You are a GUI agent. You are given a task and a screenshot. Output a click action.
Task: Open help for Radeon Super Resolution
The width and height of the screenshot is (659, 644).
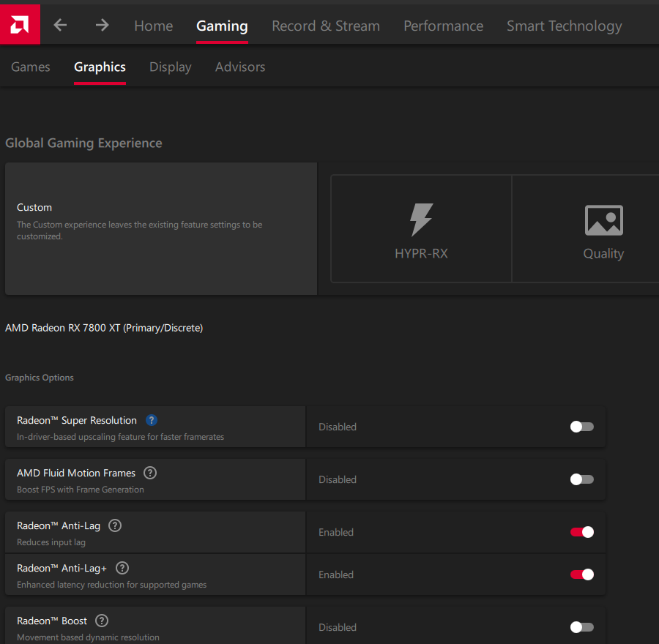pos(152,420)
